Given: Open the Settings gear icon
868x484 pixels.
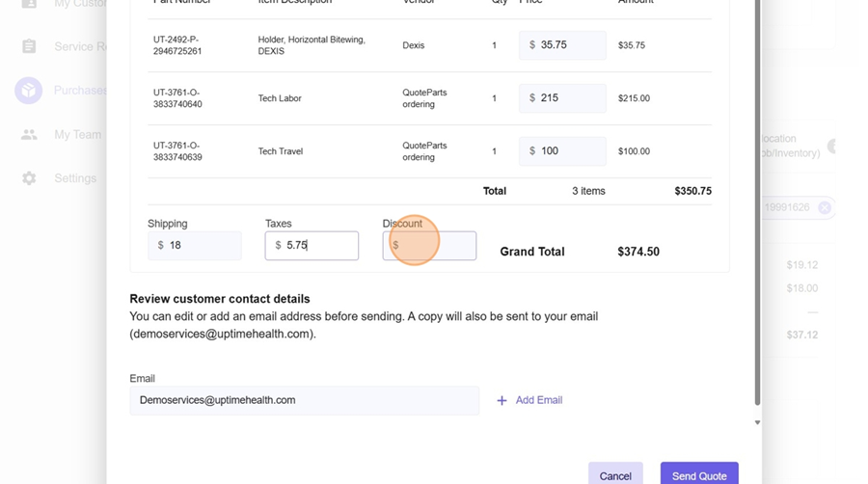Looking at the screenshot, I should coord(29,178).
